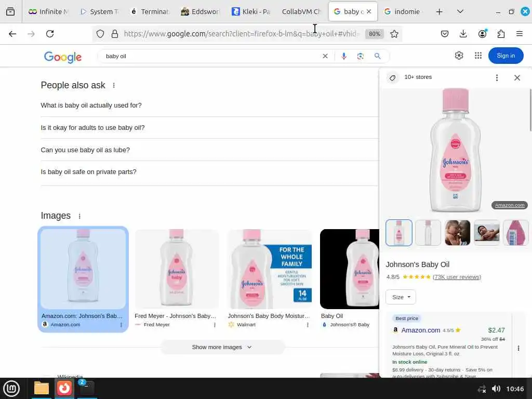Screen dimensions: 532x399
Task: Open Pocket save icon
Action: (x=445, y=34)
